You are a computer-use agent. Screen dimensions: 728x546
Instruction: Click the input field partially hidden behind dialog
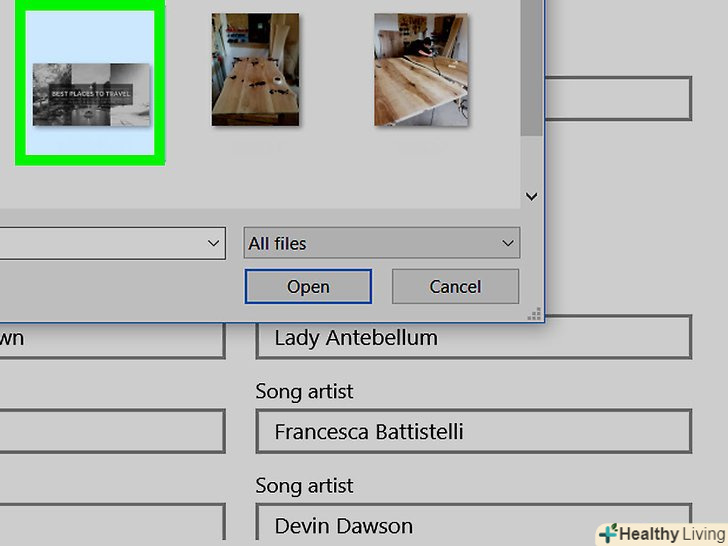(x=618, y=99)
